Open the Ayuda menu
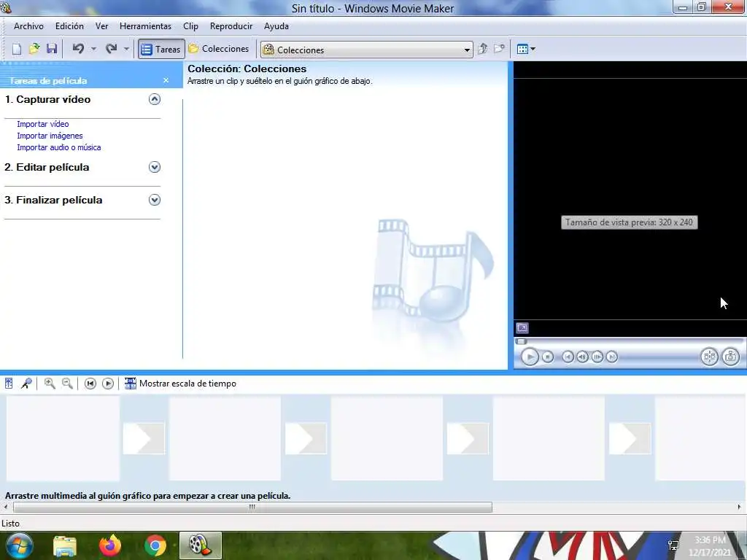 [x=276, y=26]
